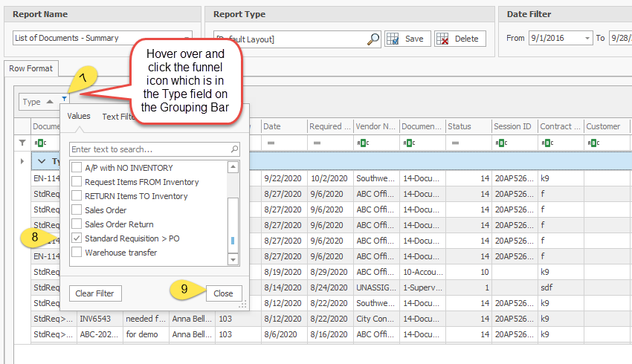
Task: Uncheck Standard Requisition > PO checkbox
Action: 76,238
